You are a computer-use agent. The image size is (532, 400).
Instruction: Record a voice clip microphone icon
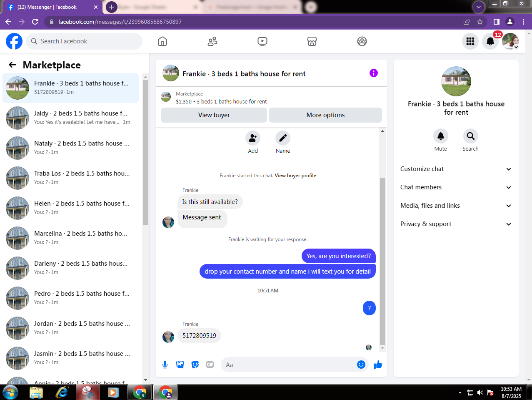tap(165, 365)
